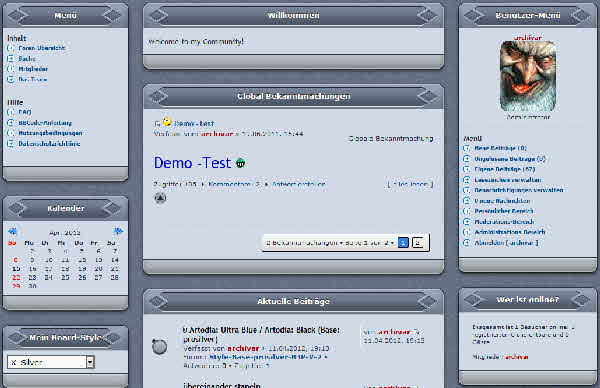Open the large Demo -Test title link
This screenshot has width=600, height=388.
[192, 163]
